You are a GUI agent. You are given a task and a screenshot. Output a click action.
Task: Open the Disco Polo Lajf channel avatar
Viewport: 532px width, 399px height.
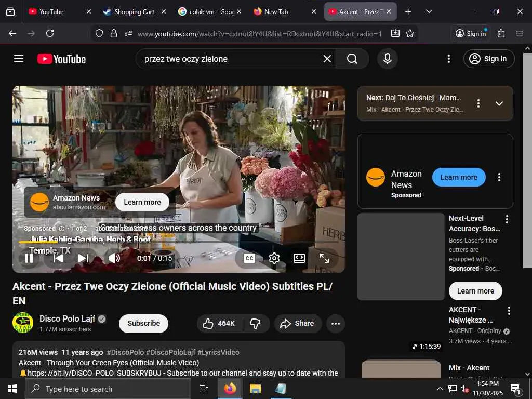pos(23,323)
